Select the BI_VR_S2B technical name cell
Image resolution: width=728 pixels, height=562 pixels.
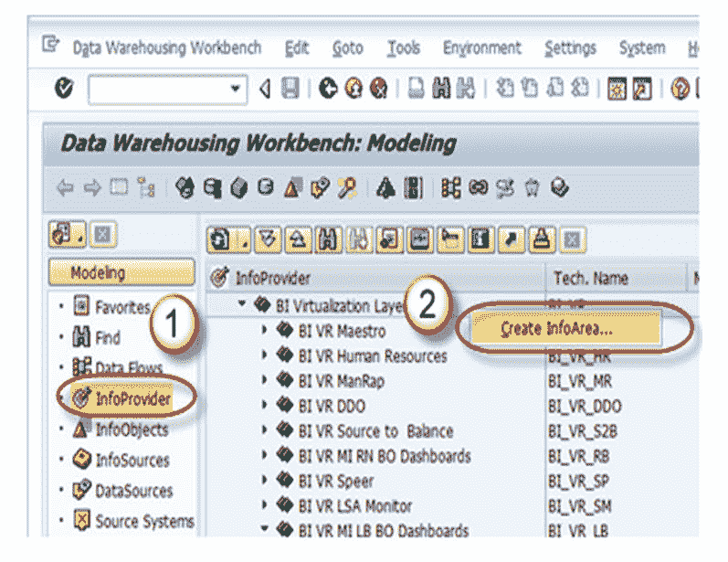[x=582, y=431]
